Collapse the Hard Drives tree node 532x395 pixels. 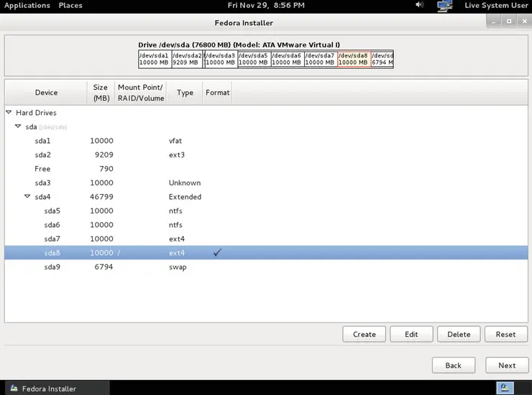click(x=9, y=113)
